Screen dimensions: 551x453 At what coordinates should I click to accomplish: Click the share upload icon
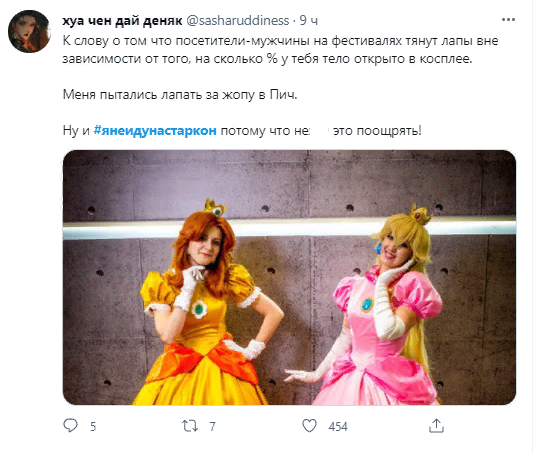(x=436, y=425)
